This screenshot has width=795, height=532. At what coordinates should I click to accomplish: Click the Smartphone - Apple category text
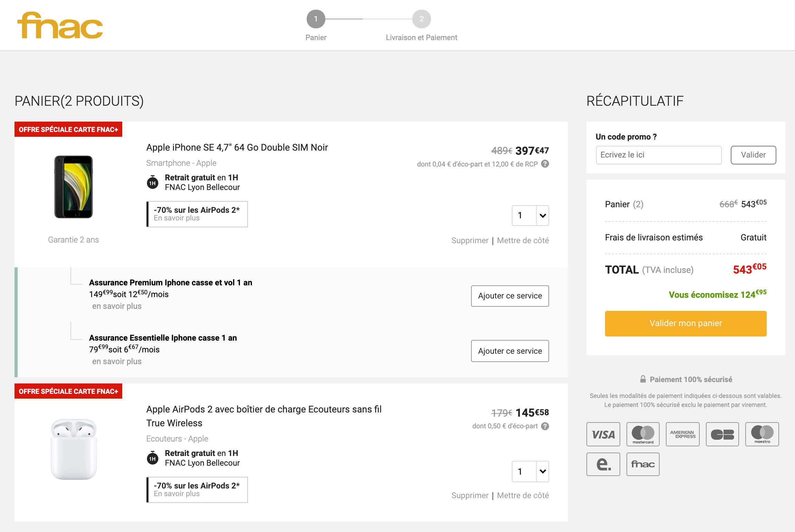click(x=181, y=163)
